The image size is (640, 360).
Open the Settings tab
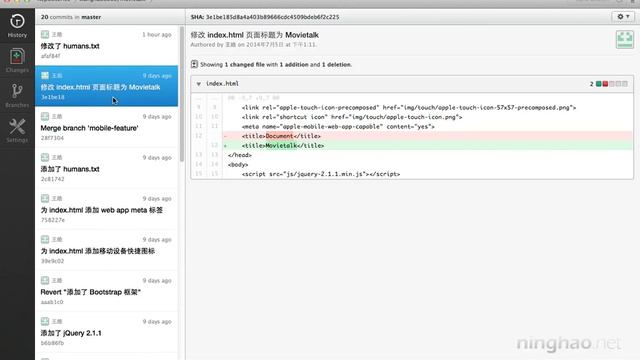coord(17,131)
